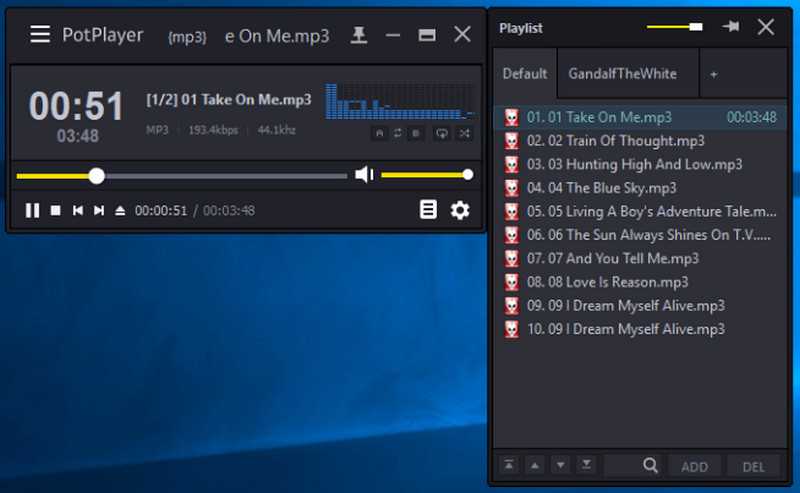Image resolution: width=800 pixels, height=493 pixels.
Task: Add a new playlist with plus tab
Action: [713, 74]
